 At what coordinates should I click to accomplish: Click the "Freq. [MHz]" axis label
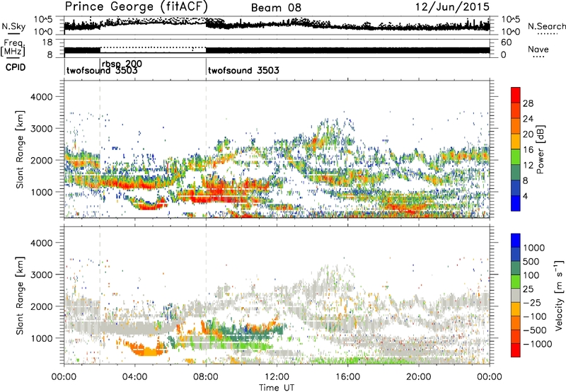click(13, 47)
